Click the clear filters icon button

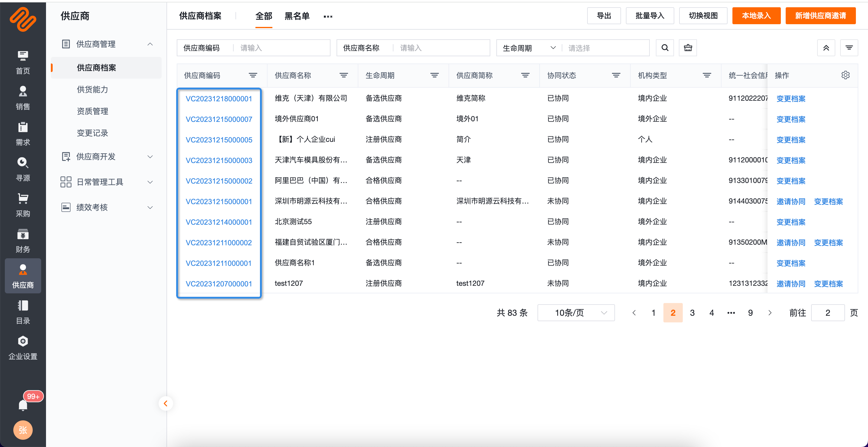tap(688, 48)
